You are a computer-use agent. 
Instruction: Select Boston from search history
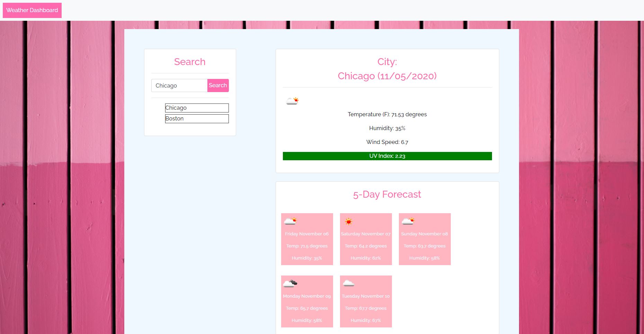197,119
